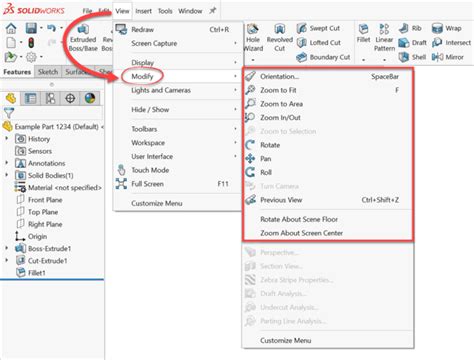This screenshot has height=360, width=474.
Task: Select the Linear Pattern tool
Action: click(x=384, y=38)
